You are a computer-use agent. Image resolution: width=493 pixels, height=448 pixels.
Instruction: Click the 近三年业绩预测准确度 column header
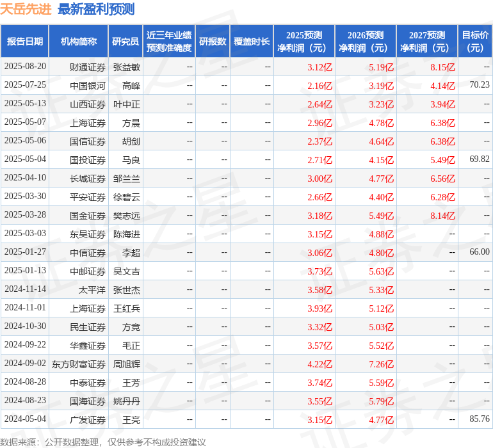click(x=169, y=41)
